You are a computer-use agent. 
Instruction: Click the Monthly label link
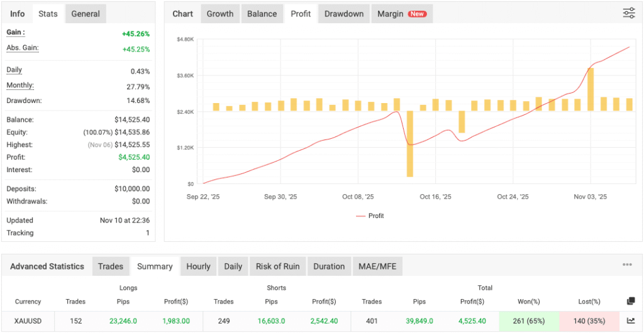tap(20, 85)
